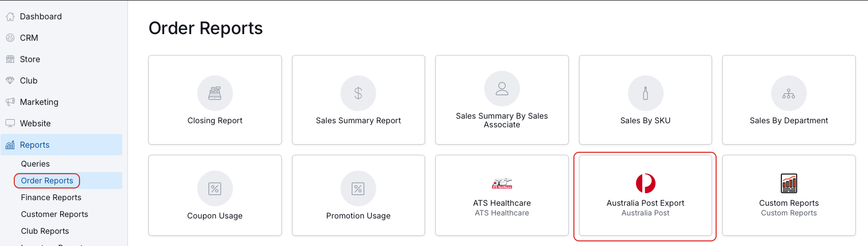This screenshot has width=868, height=246.
Task: Open the Promotion Usage percent icon
Action: point(358,188)
